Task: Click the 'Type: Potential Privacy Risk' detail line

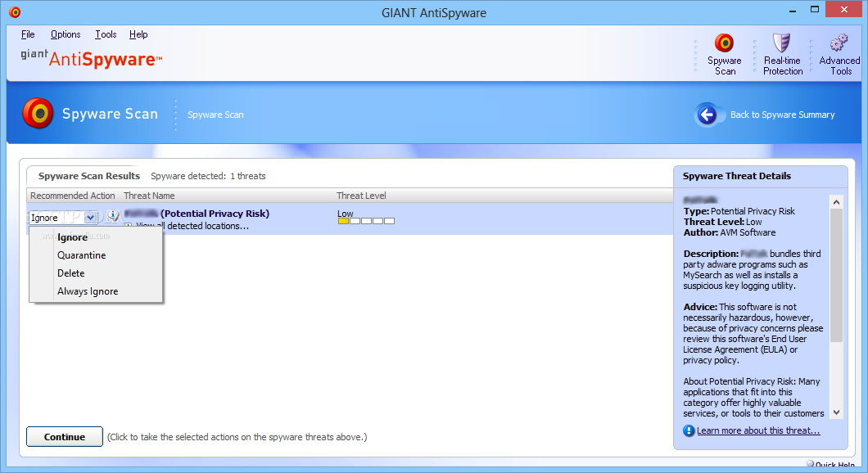Action: (x=739, y=211)
